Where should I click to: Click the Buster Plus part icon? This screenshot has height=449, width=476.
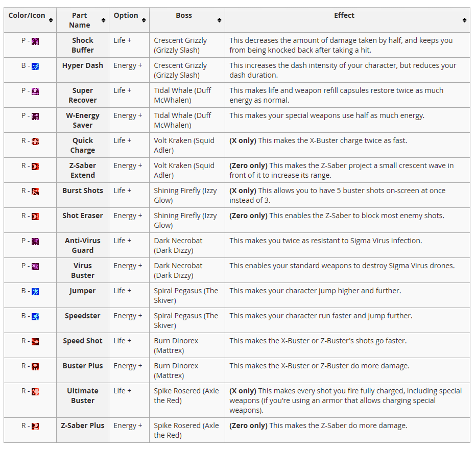[x=35, y=366]
